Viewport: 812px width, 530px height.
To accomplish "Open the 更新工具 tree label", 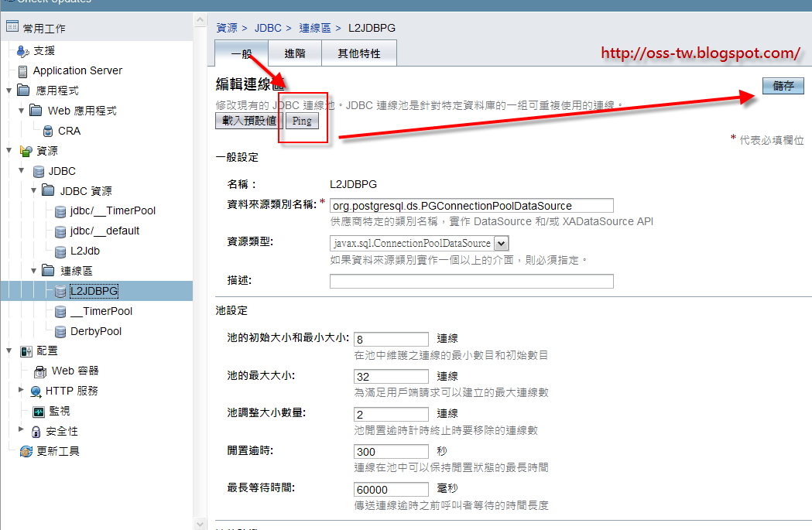I will [58, 451].
